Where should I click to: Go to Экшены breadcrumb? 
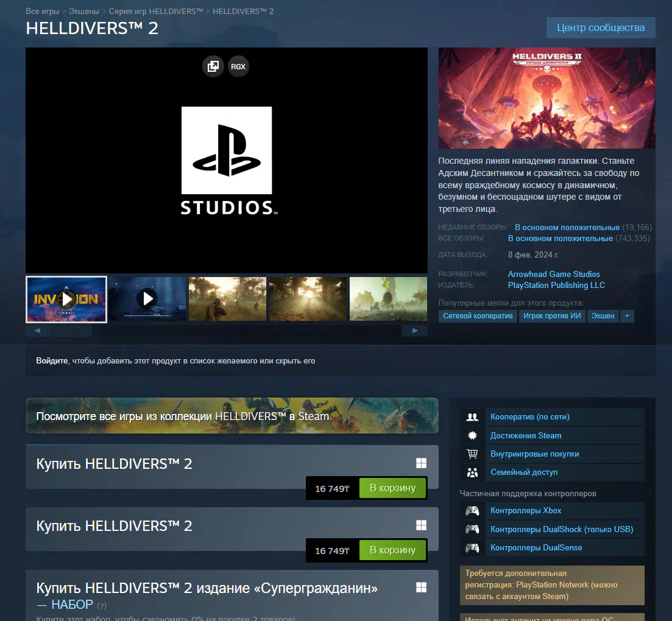tap(84, 11)
